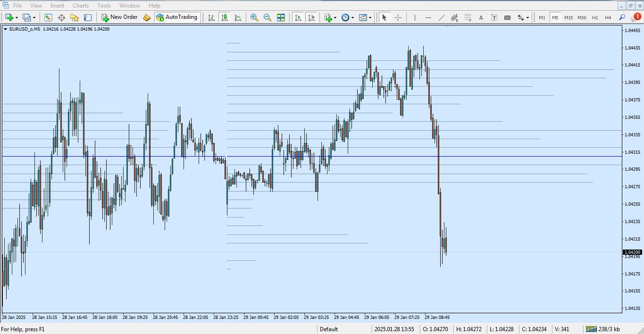The image size is (644, 334).
Task: Click the 1.04435 price scale label
Action: 632,48
